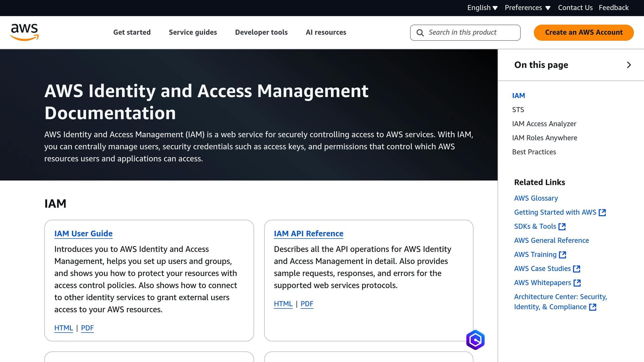
Task: Click external link icon beside AWS Whitepapers
Action: (x=577, y=283)
